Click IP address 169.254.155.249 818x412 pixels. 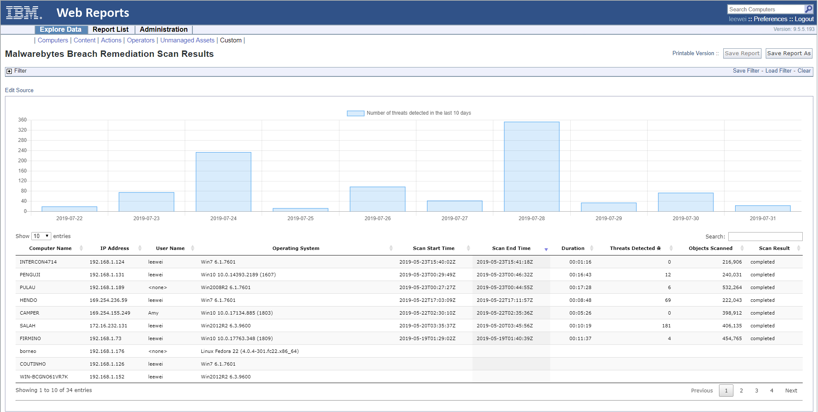110,313
